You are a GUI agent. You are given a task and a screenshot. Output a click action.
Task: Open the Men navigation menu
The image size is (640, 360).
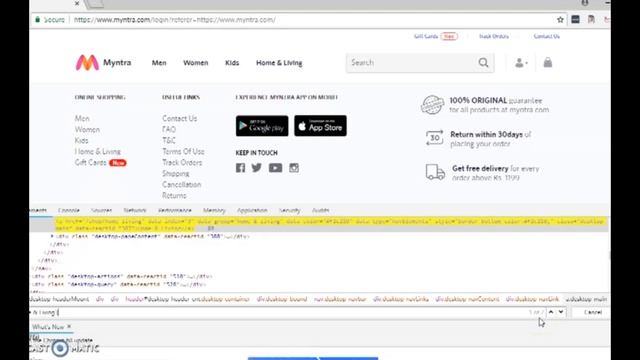(159, 63)
